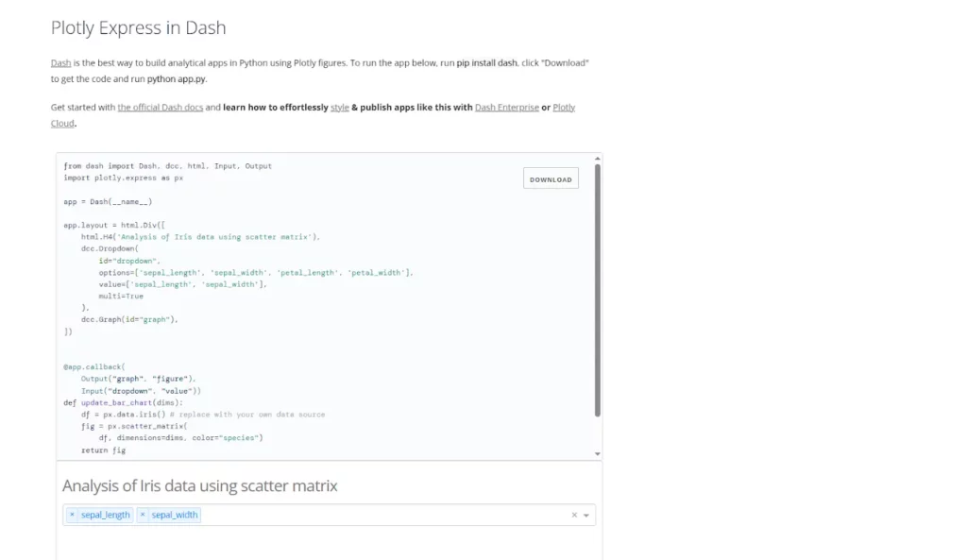Click the code panel scroll down arrow

point(597,454)
